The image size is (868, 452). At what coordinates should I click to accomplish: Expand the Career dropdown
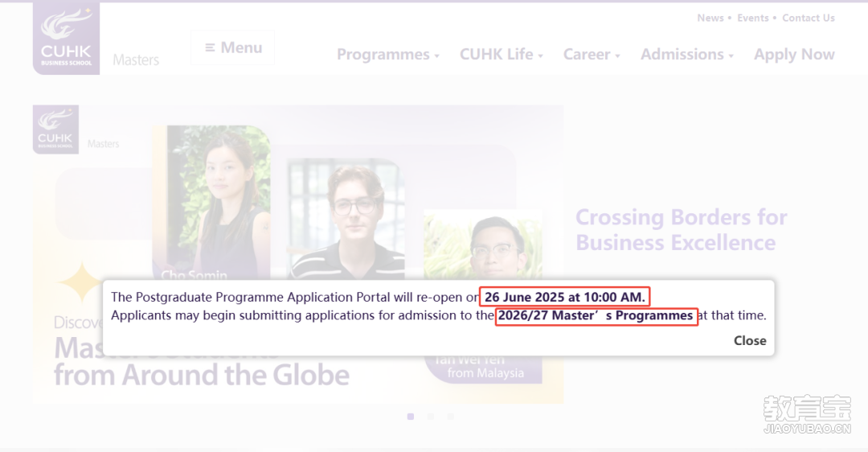click(x=592, y=54)
